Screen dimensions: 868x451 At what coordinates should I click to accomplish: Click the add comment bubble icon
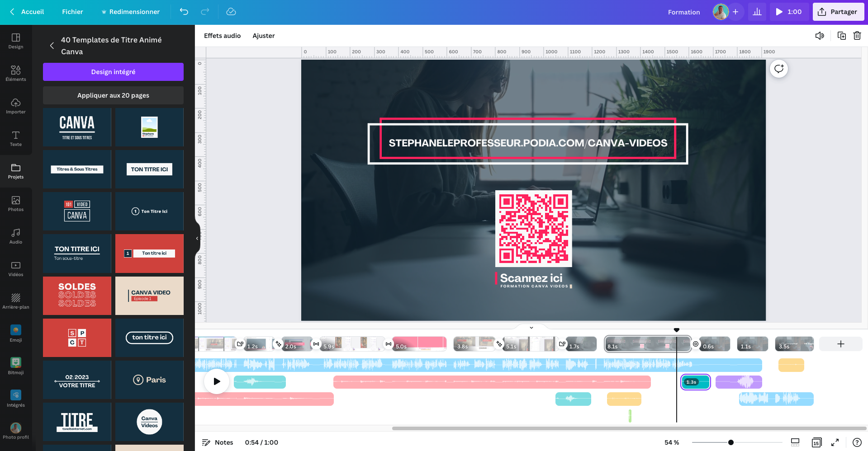[x=778, y=69]
